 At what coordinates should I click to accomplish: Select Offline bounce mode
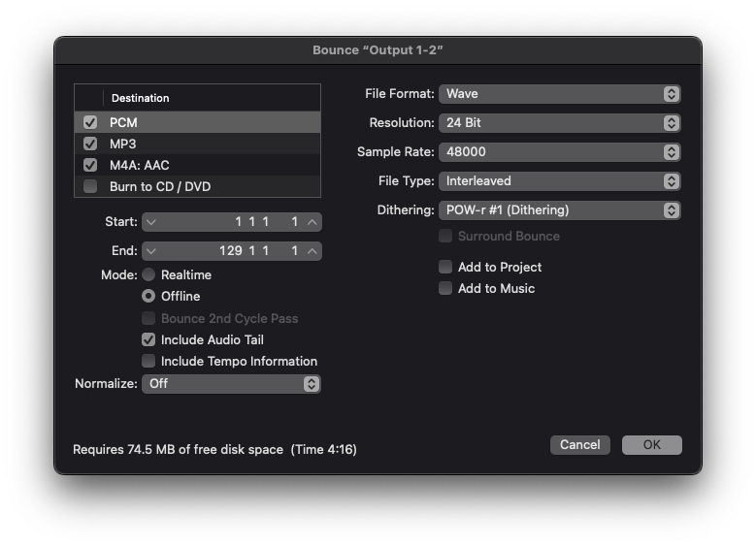pos(148,297)
